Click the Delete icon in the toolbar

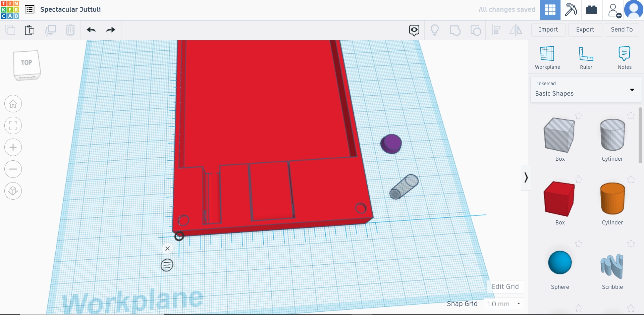[x=70, y=30]
